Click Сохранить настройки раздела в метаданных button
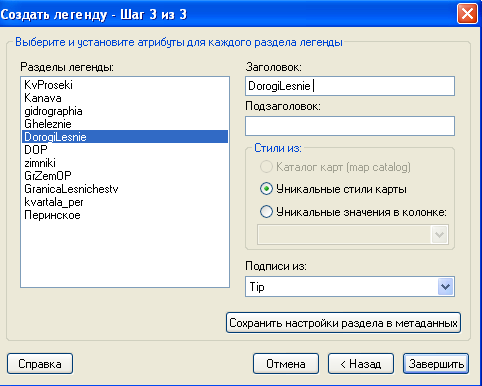This screenshot has width=482, height=386. pyautogui.click(x=343, y=323)
